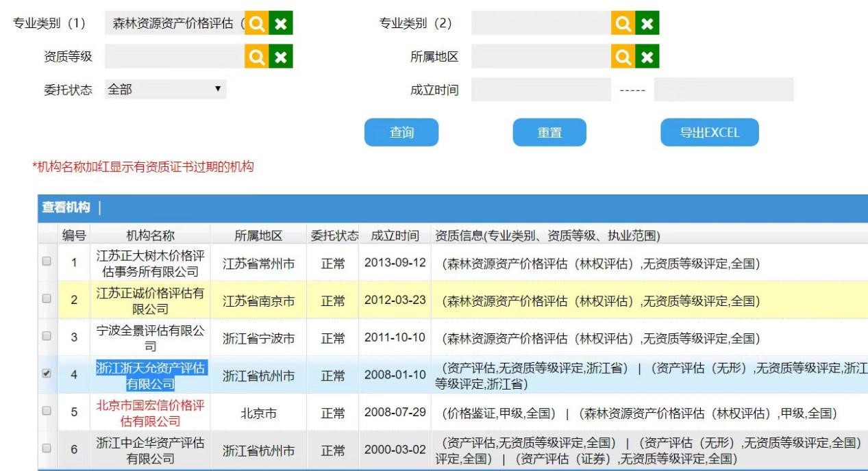Clear 专业类别 (2) using green X icon
This screenshot has height=471, width=868.
coord(647,24)
